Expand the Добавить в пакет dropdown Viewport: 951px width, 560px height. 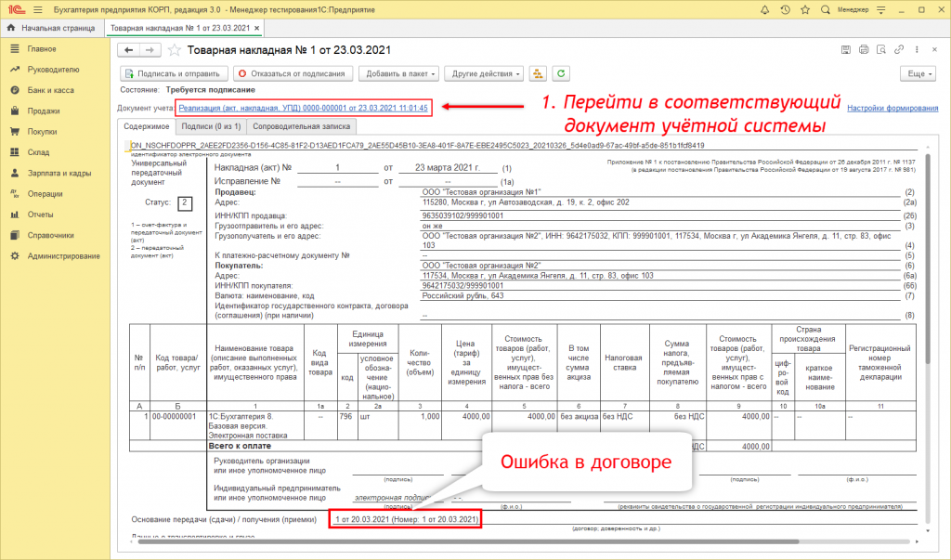[x=399, y=73]
